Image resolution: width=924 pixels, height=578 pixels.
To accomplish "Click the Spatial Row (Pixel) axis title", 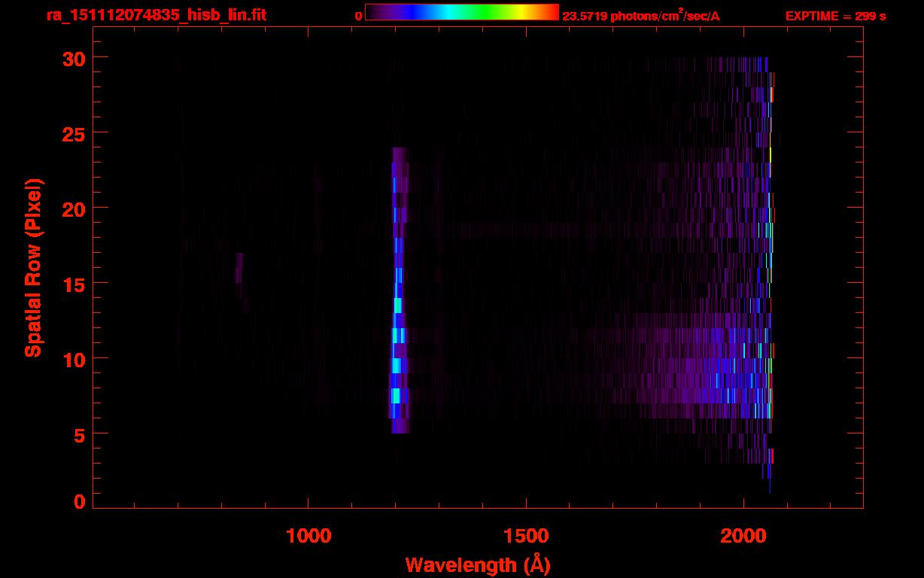I will click(x=33, y=267).
